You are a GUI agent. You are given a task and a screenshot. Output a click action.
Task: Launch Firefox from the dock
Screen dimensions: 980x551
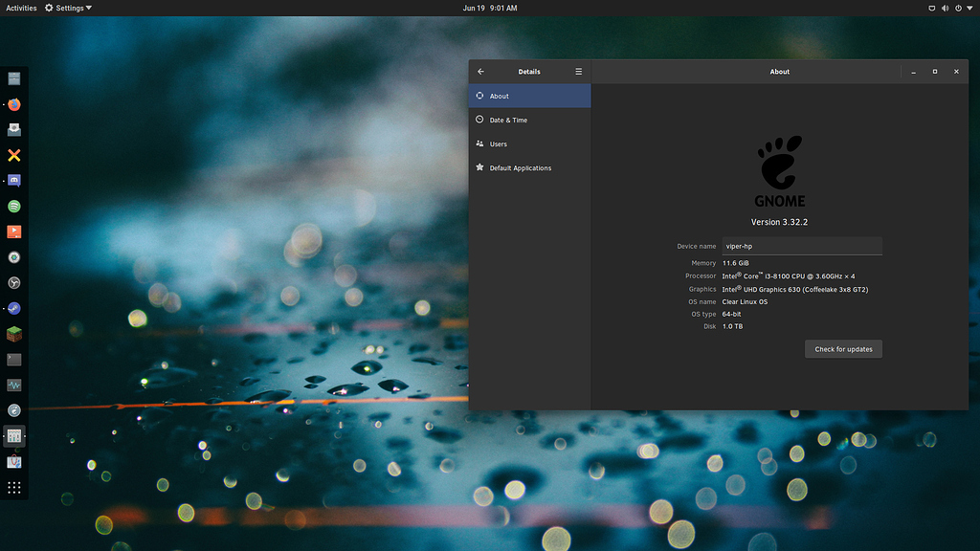(13, 104)
